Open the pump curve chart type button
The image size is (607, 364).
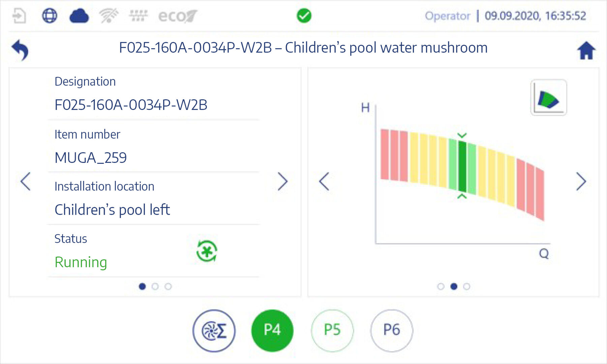coord(548,98)
